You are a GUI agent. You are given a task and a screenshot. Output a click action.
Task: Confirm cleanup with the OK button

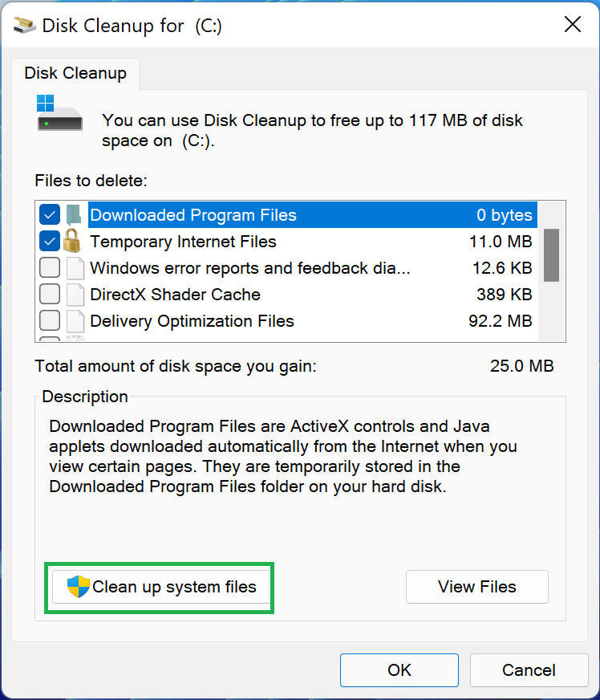pos(399,670)
